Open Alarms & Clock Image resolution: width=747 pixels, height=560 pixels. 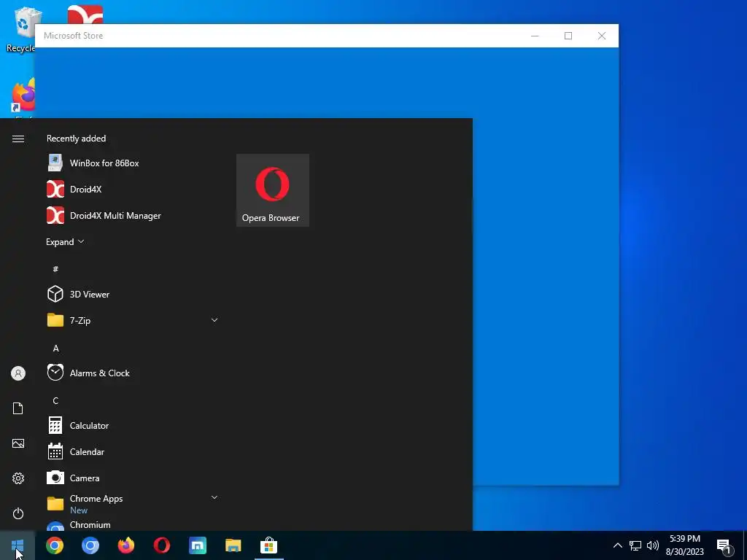[x=133, y=373]
